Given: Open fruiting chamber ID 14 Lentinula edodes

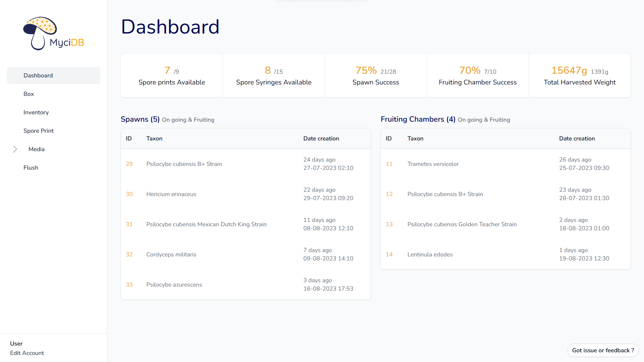Looking at the screenshot, I should point(389,254).
